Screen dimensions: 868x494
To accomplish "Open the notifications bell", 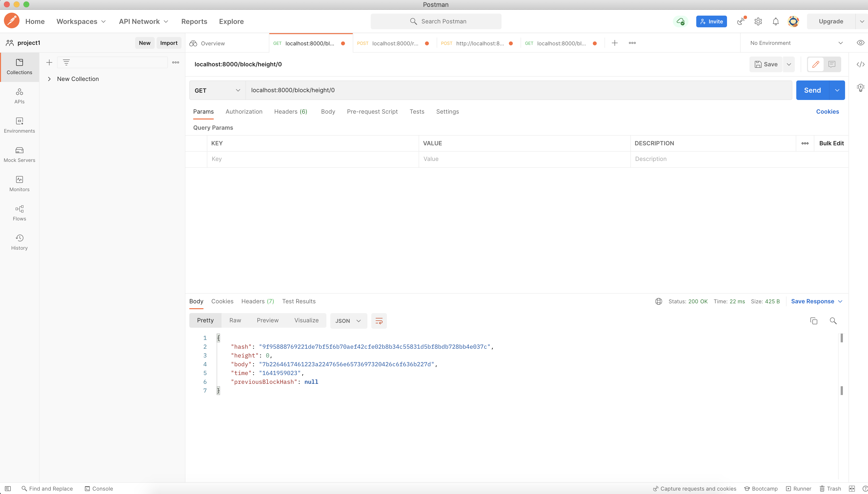I will click(x=776, y=21).
